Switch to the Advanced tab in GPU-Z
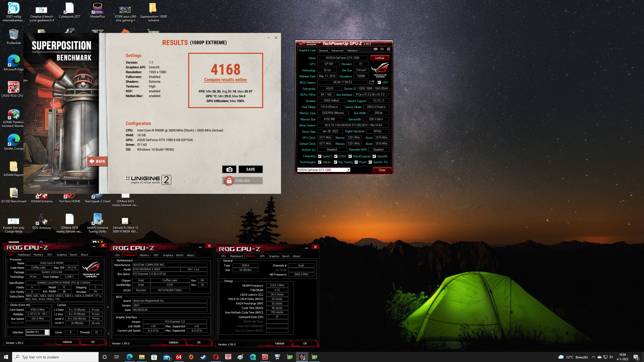This screenshot has width=644, height=362. pyautogui.click(x=337, y=51)
